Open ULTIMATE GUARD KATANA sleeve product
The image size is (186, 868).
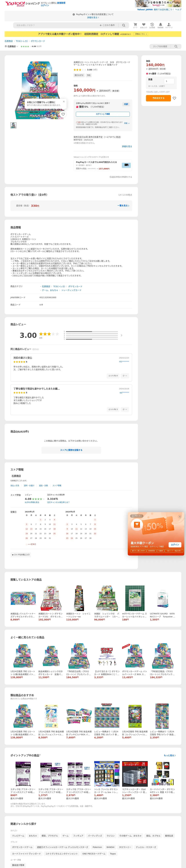(x=162, y=603)
